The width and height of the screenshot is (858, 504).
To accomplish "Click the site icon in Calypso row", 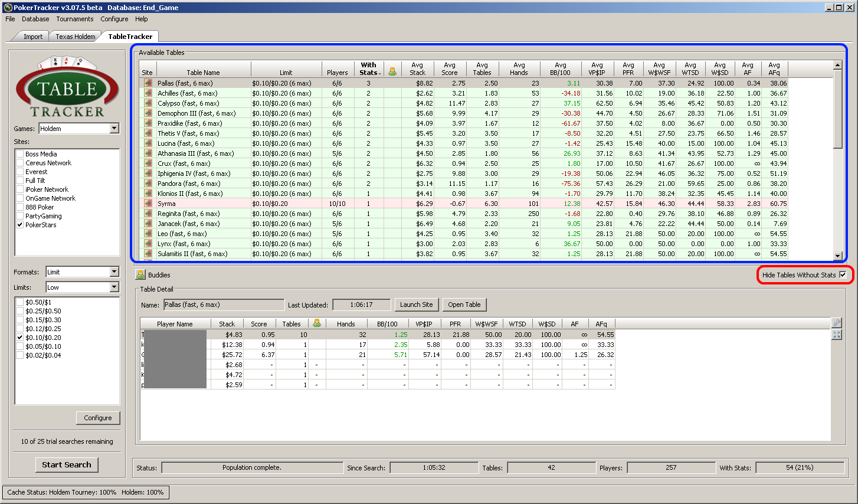I will (x=148, y=103).
